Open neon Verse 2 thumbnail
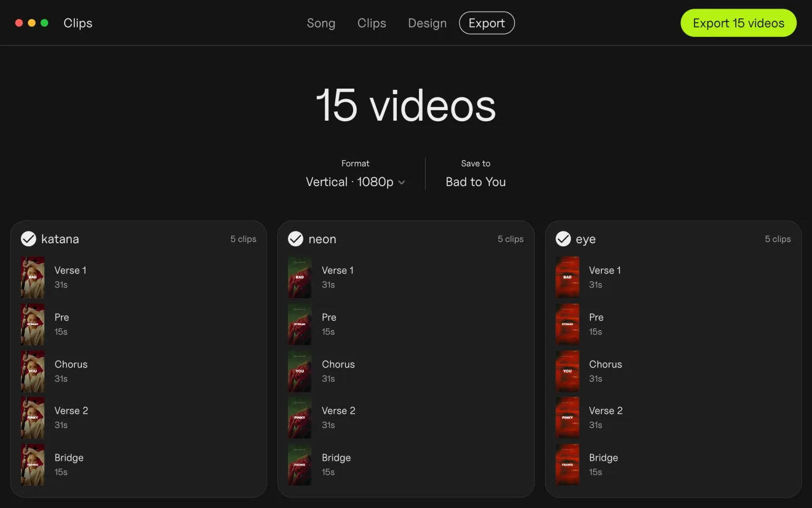 [x=300, y=417]
